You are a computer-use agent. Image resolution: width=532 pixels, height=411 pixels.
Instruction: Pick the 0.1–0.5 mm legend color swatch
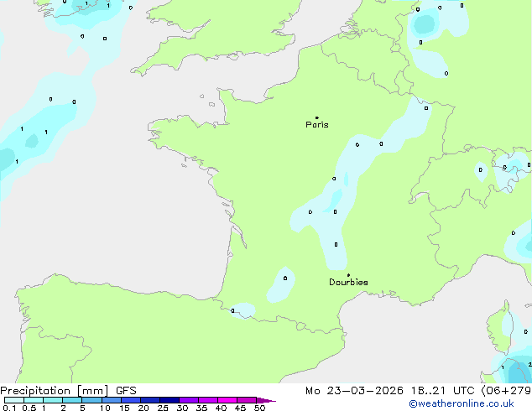click(14, 400)
